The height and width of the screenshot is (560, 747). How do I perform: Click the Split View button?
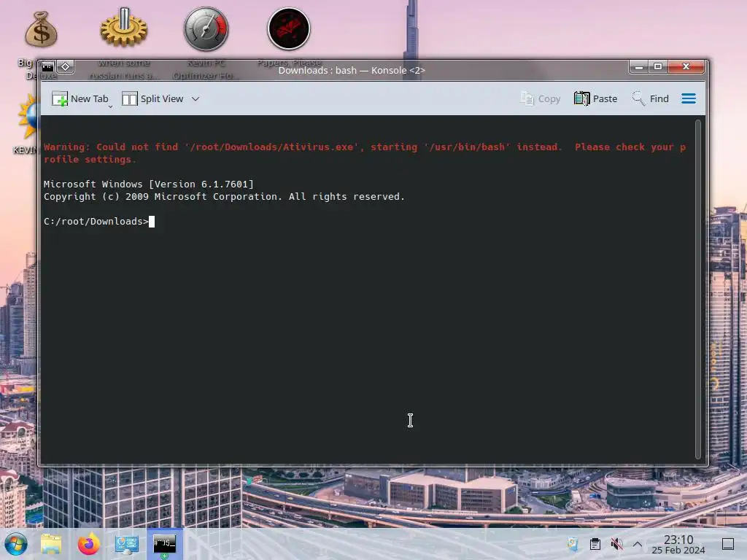[152, 98]
